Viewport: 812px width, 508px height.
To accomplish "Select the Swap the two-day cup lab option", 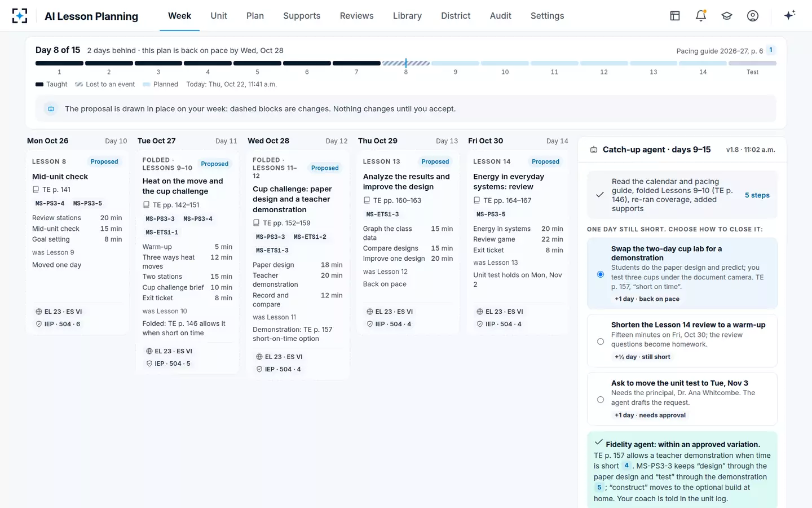I will [x=601, y=274].
